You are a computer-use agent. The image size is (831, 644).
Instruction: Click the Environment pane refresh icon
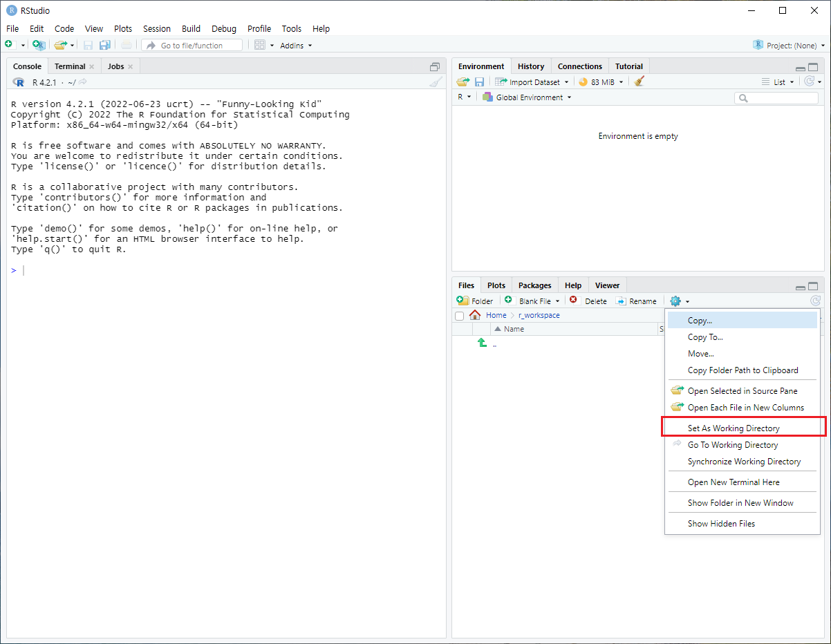[810, 82]
